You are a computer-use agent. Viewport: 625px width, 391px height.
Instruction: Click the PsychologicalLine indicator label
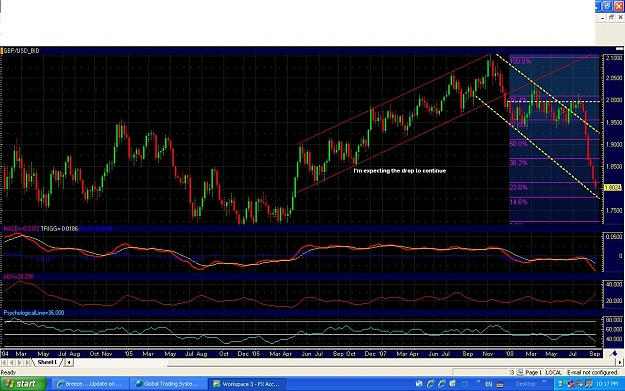click(33, 313)
